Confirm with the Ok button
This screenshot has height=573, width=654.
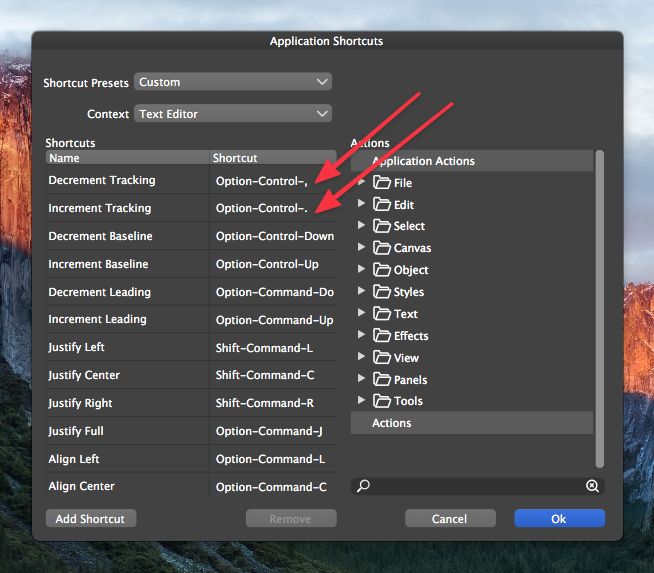559,518
